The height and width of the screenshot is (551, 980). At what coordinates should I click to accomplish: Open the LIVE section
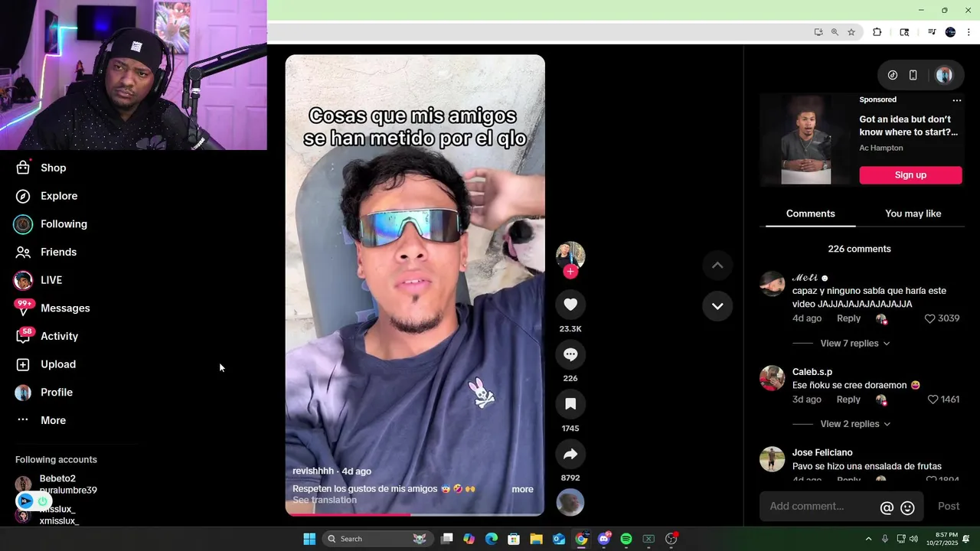[38, 280]
